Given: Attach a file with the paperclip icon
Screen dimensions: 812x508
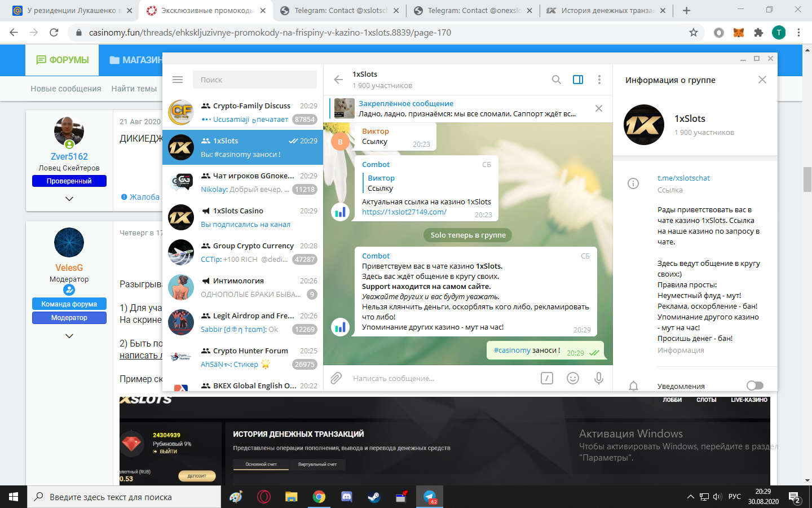Looking at the screenshot, I should [336, 378].
